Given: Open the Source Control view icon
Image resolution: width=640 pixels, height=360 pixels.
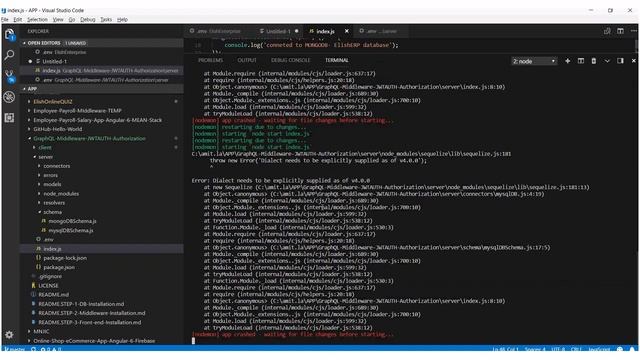Looking at the screenshot, I should tap(9, 76).
